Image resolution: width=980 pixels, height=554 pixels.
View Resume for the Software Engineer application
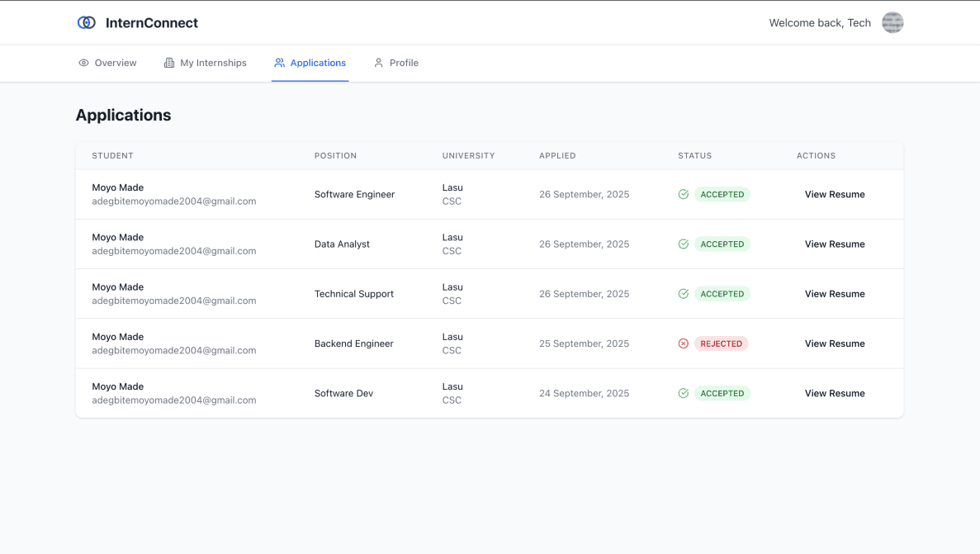(835, 195)
